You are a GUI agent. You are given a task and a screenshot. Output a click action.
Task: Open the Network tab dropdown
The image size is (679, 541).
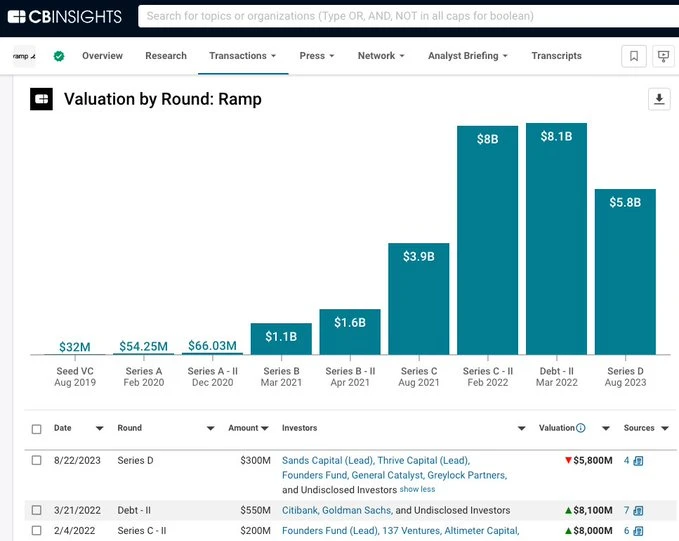pos(381,56)
